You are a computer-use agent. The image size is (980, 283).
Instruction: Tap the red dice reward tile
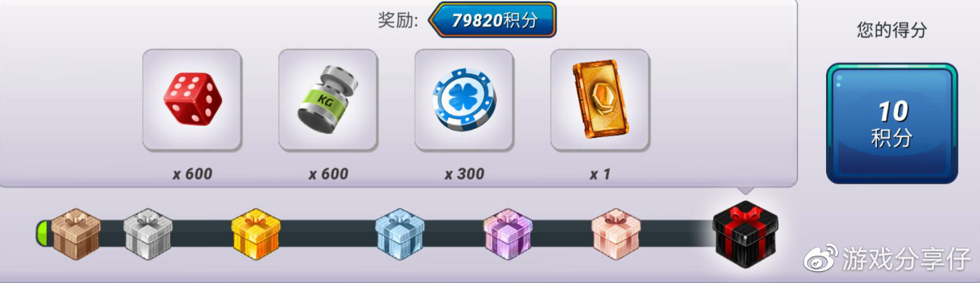(x=192, y=100)
